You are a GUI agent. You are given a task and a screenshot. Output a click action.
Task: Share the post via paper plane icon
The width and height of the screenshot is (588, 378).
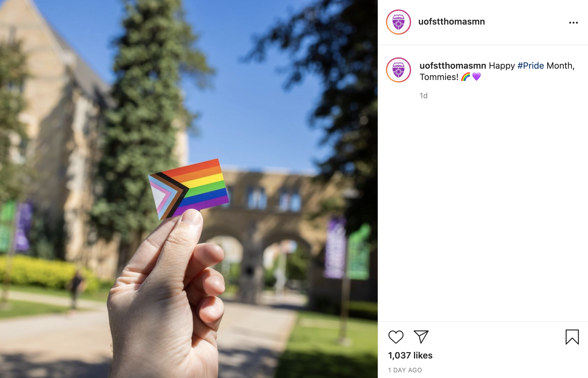coord(421,337)
